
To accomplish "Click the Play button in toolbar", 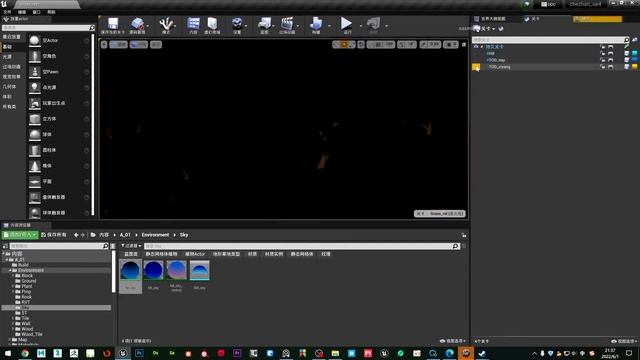I will pos(347,25).
